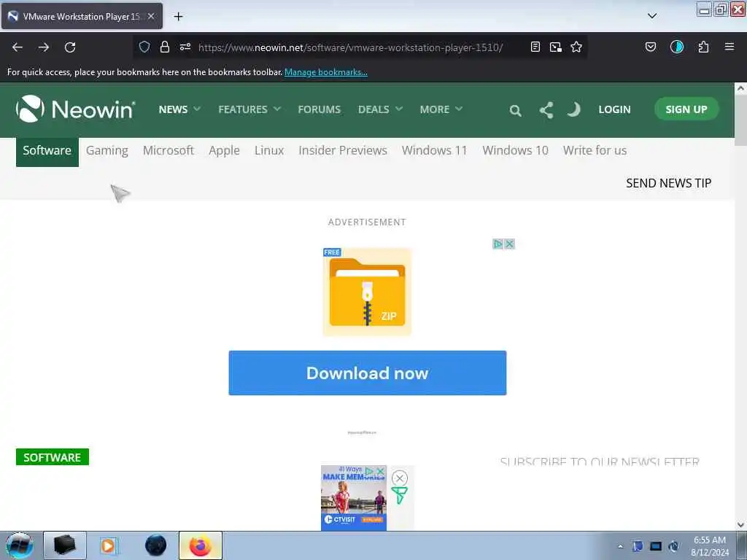Open the Firefox hamburger menu

pos(729,47)
